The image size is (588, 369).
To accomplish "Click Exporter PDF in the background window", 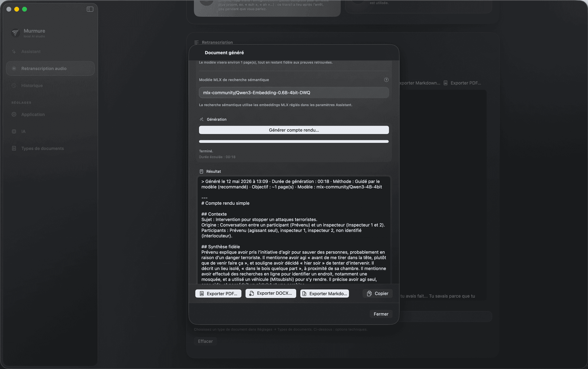I will coord(462,83).
